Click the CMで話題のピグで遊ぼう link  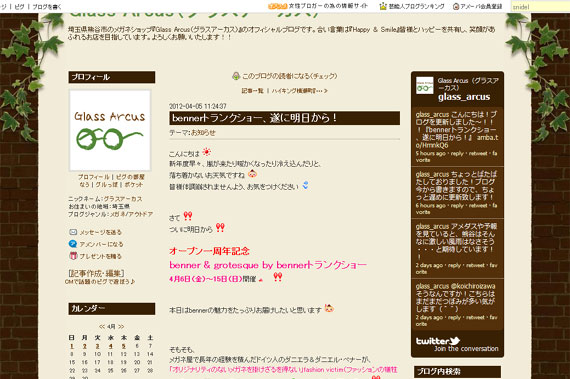tap(100, 282)
